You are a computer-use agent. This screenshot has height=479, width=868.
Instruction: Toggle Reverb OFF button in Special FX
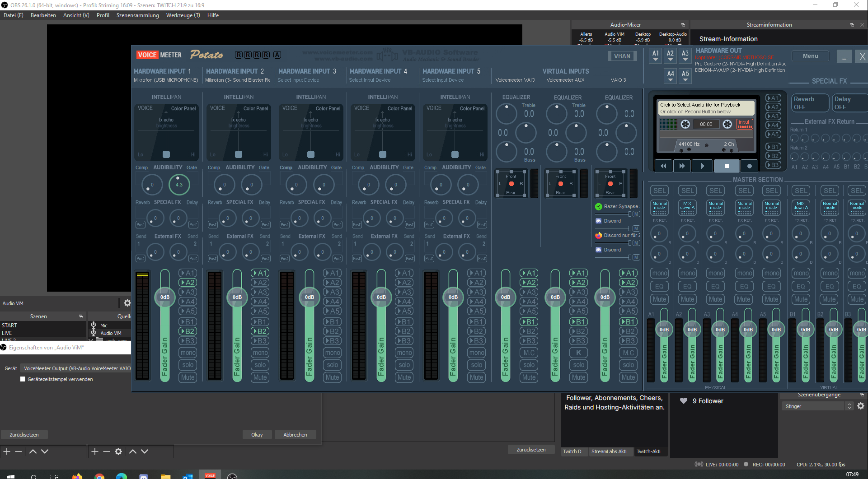click(x=810, y=103)
